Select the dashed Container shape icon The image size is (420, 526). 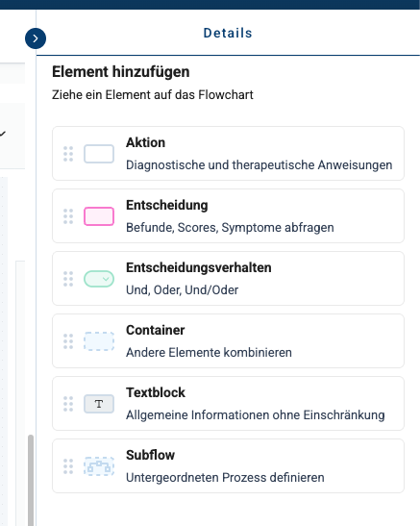(99, 341)
